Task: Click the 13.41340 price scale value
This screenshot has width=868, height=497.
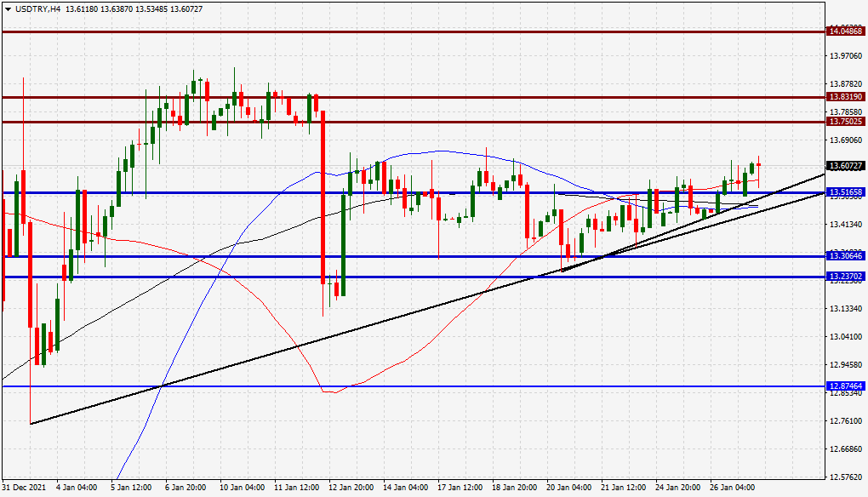Action: (x=846, y=224)
